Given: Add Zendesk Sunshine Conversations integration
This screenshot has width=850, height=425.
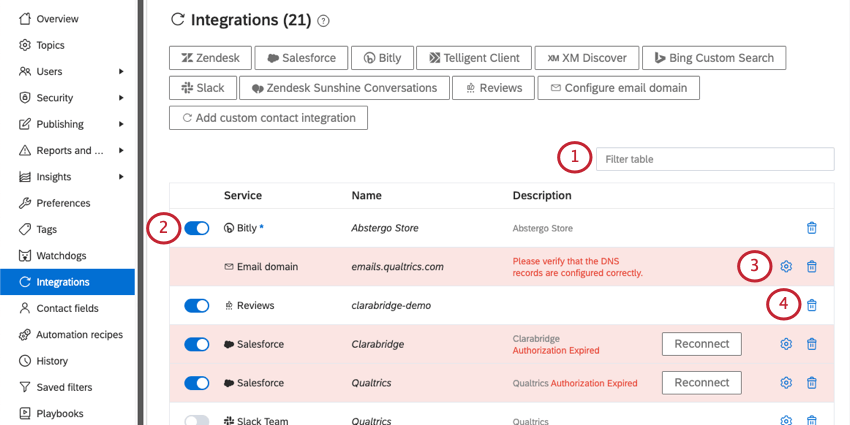Looking at the screenshot, I should tap(344, 88).
